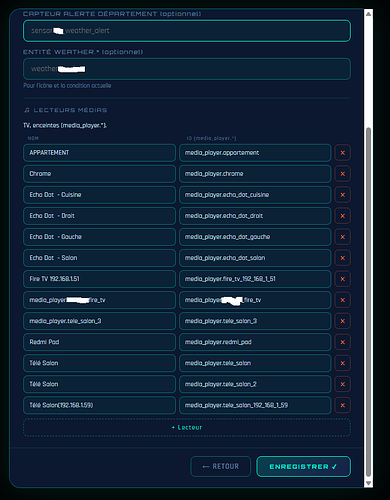
Task: Edit the media_player.chrome ID field
Action: pyautogui.click(x=255, y=174)
